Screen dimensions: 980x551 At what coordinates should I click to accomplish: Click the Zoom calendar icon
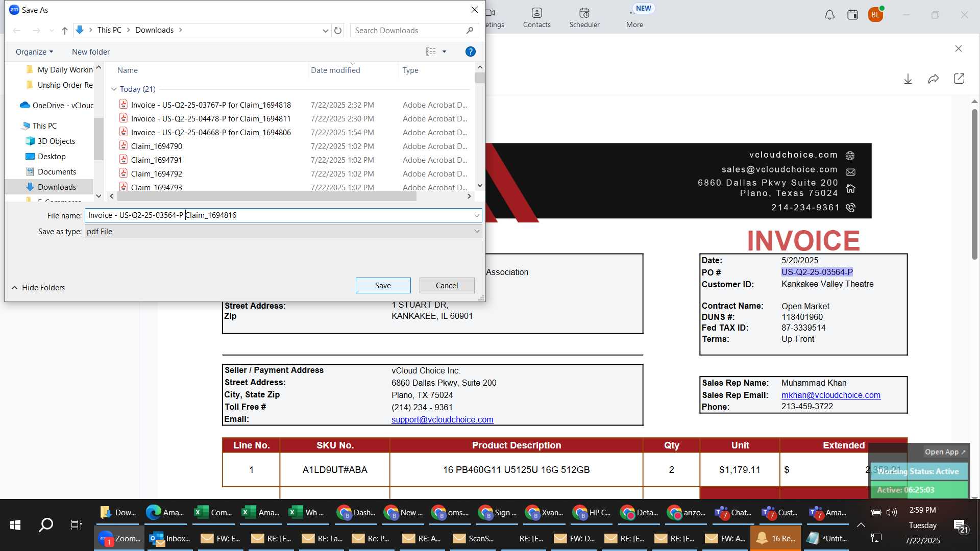coord(852,15)
